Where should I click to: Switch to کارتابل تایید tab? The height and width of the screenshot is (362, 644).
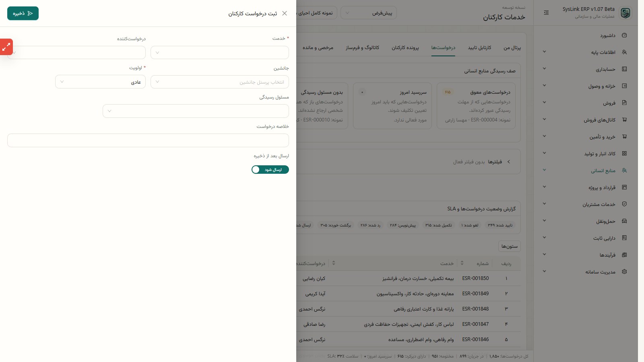pos(479,48)
